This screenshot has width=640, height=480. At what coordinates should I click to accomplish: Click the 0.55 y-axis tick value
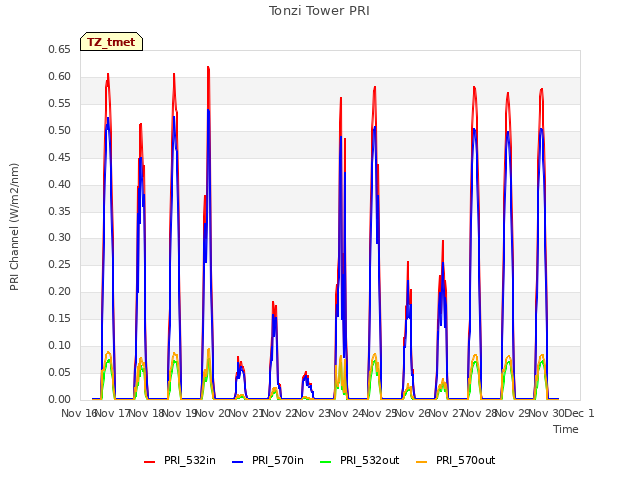coord(60,103)
